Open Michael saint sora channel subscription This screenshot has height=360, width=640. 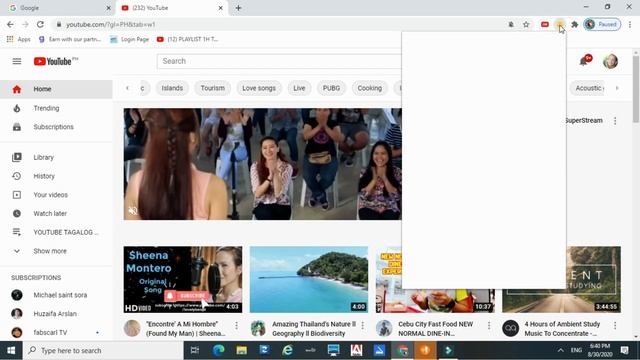point(56,295)
